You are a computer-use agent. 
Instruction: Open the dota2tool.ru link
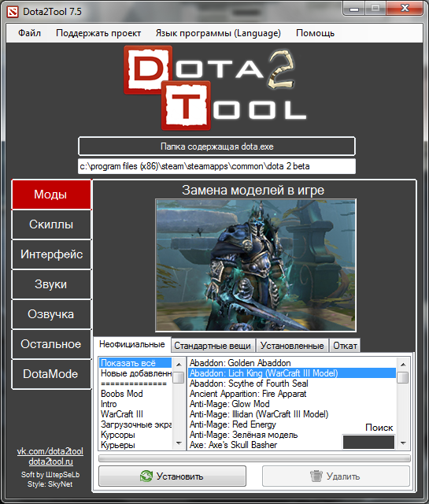point(51,461)
